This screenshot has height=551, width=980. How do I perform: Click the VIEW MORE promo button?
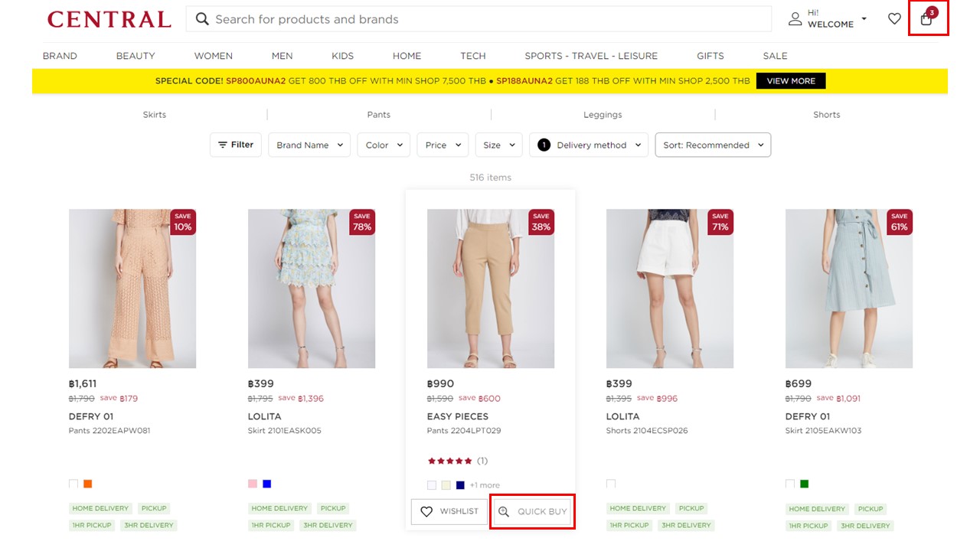[791, 81]
